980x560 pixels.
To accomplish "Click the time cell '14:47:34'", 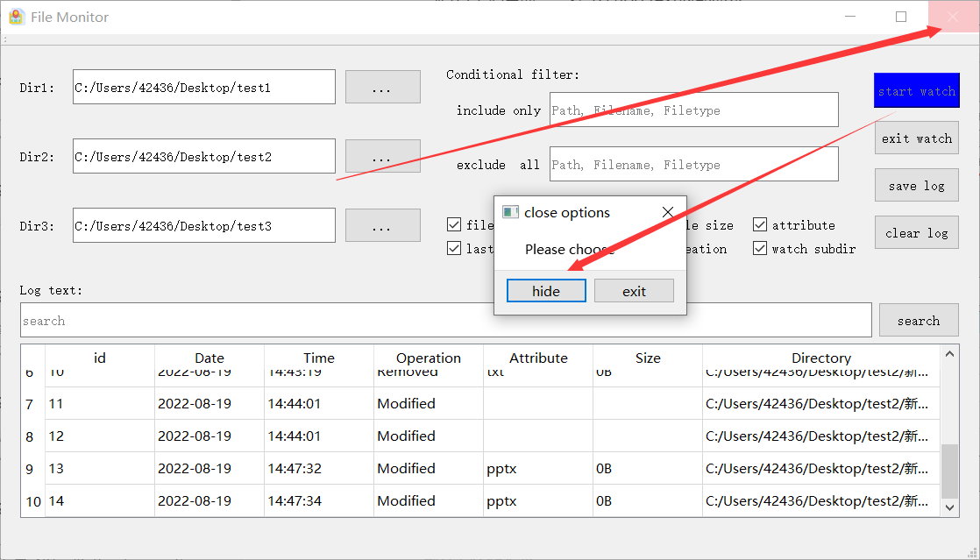I will pyautogui.click(x=319, y=501).
